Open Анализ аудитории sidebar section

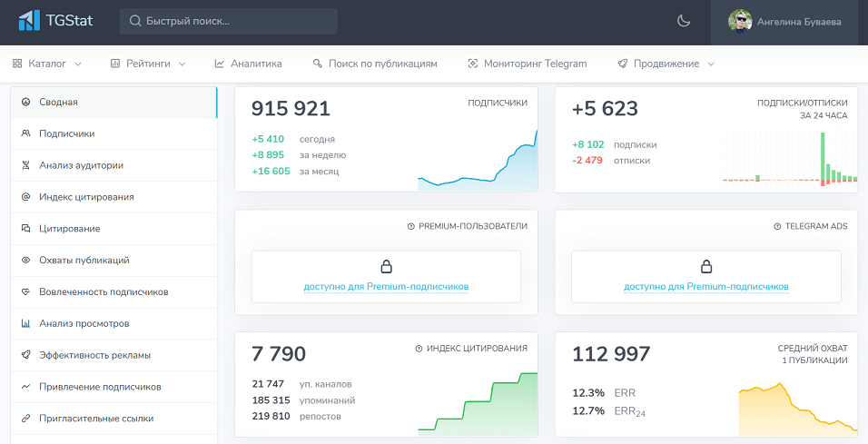(81, 165)
